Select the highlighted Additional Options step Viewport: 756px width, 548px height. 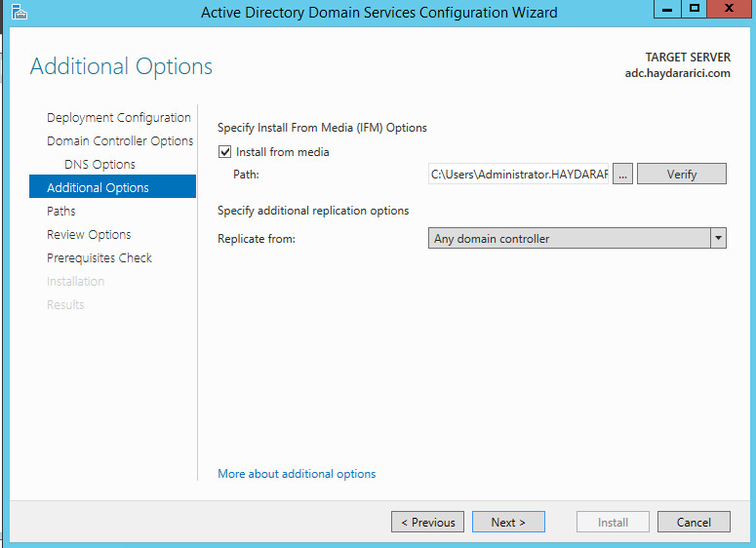[112, 187]
